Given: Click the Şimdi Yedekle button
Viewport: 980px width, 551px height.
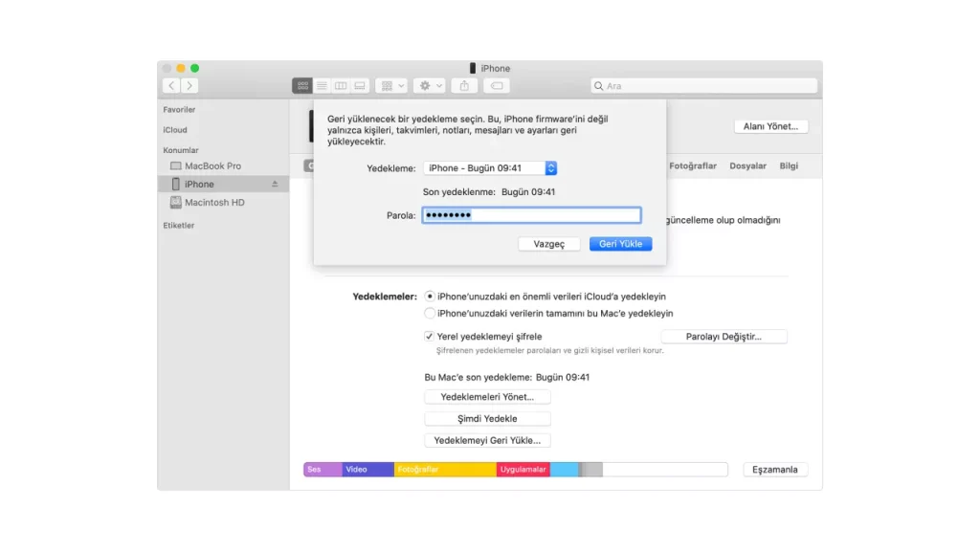Looking at the screenshot, I should click(x=487, y=419).
